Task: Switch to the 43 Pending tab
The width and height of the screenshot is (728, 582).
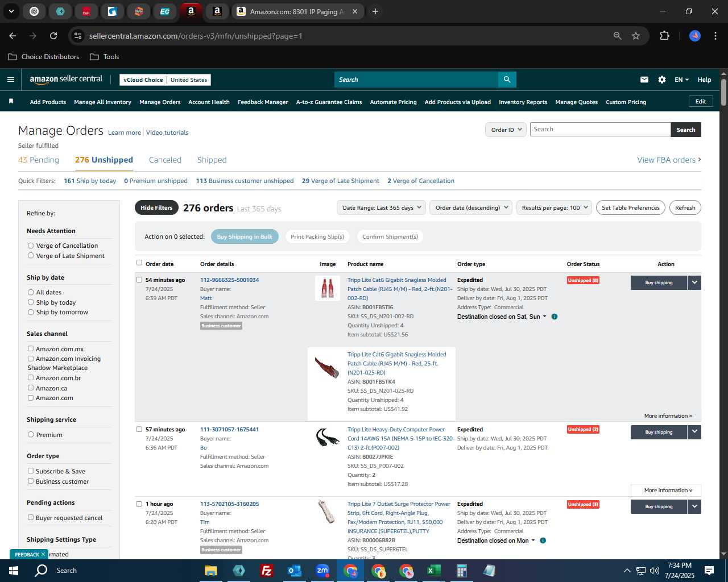Action: [x=39, y=160]
